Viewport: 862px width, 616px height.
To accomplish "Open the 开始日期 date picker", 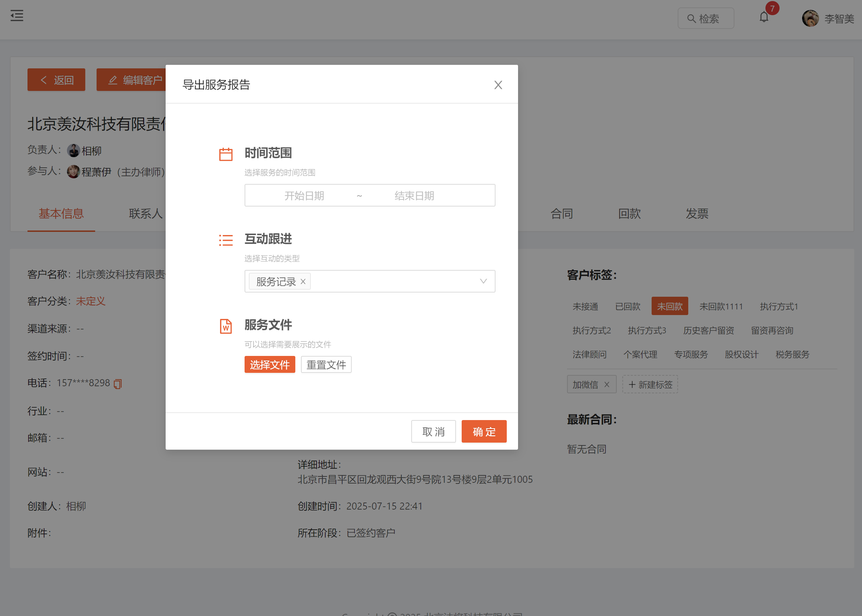I will pos(304,196).
